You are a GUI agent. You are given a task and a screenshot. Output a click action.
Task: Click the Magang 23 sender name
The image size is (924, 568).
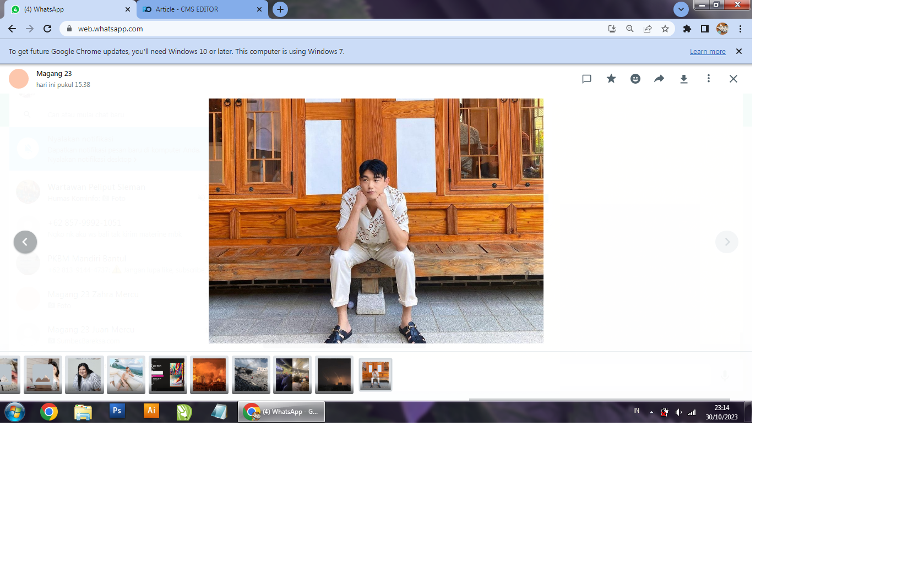click(54, 73)
